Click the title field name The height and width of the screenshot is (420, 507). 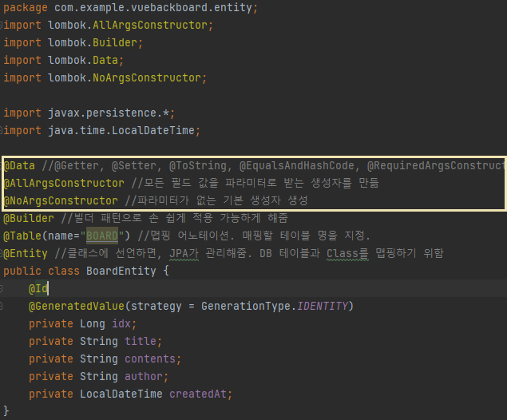[141, 341]
